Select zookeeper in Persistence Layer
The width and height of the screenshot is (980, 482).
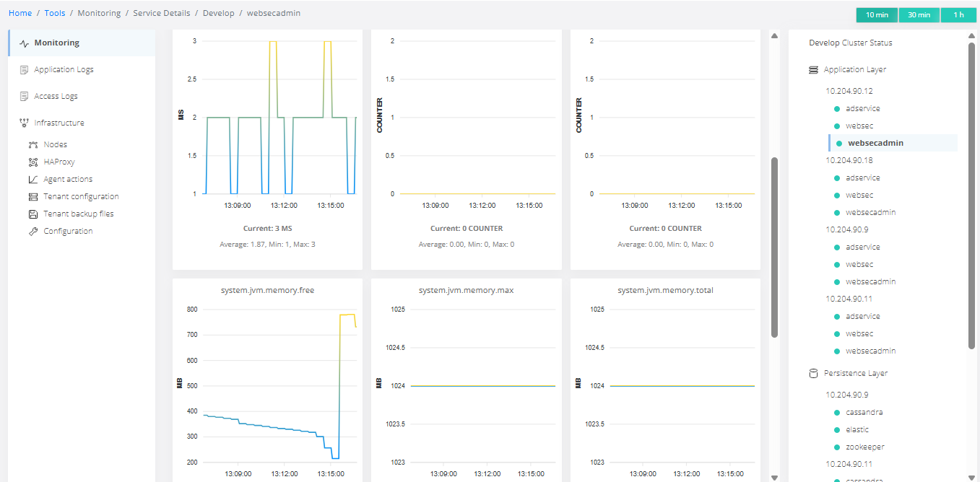point(864,447)
